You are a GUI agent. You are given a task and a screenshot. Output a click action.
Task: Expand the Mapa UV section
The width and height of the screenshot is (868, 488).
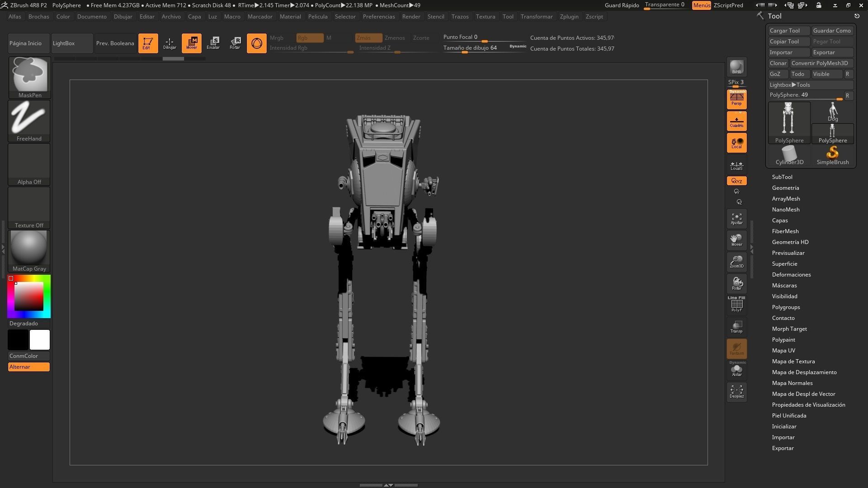click(x=783, y=351)
